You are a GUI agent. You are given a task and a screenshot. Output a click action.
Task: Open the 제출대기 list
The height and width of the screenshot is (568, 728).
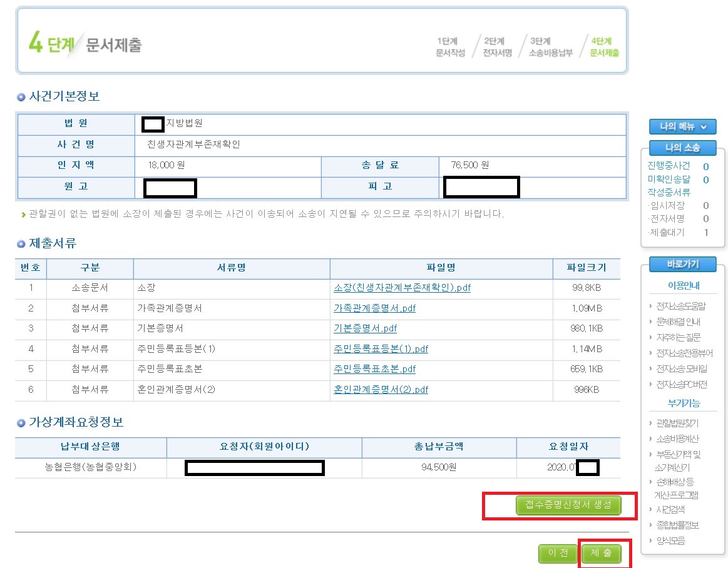pos(667,232)
